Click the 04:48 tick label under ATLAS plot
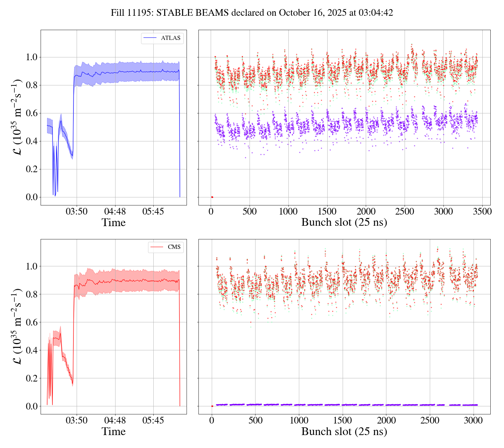Viewport: 504px width, 448px height. coord(115,211)
